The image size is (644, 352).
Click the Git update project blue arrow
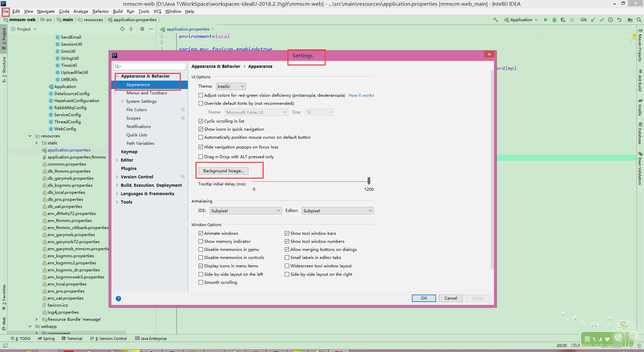(593, 20)
